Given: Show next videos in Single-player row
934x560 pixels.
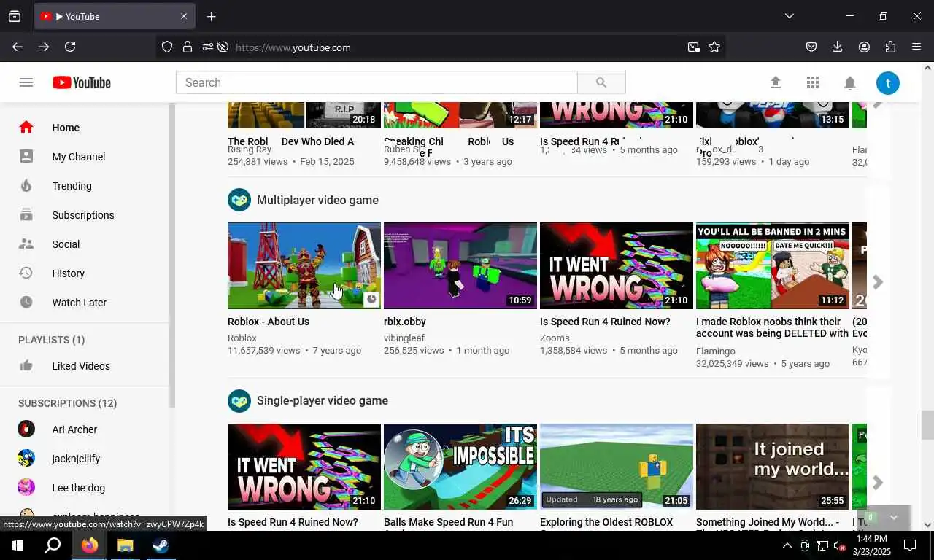Looking at the screenshot, I should (878, 483).
